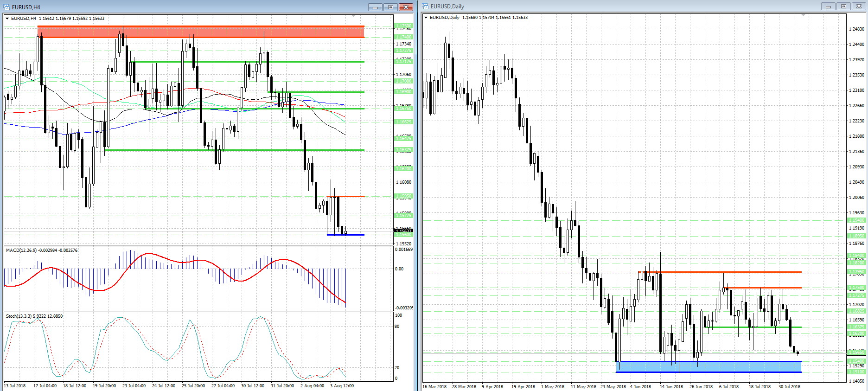Viewport: 868px width, 391px height.
Task: Close the EURUSD,Daily chart window
Action: (859, 6)
